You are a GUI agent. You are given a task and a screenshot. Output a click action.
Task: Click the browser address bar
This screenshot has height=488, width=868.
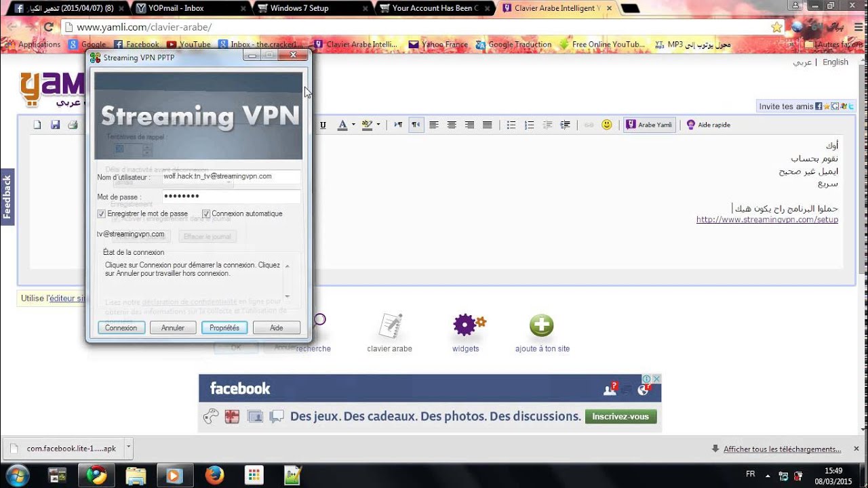tap(420, 27)
